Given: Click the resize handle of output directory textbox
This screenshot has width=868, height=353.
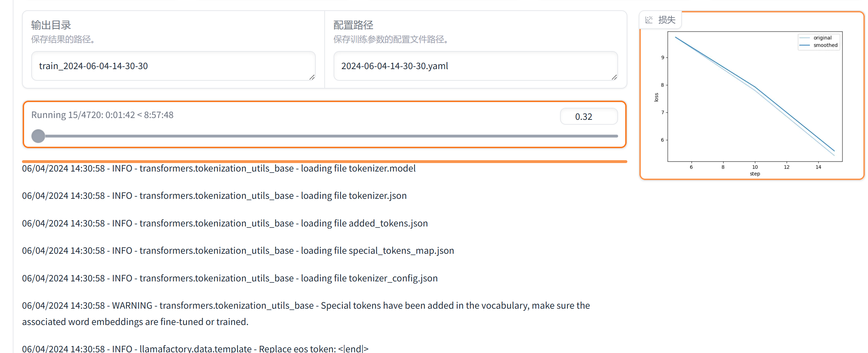Looking at the screenshot, I should 312,77.
